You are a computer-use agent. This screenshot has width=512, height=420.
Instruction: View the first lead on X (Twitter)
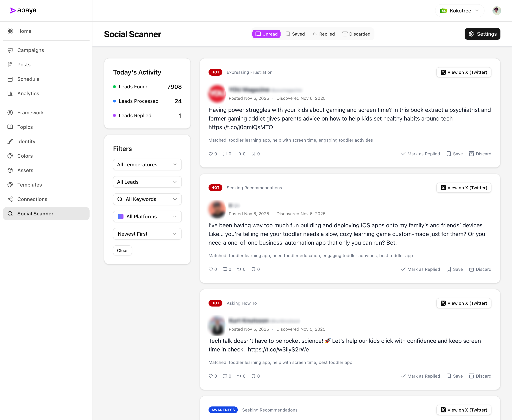[464, 72]
